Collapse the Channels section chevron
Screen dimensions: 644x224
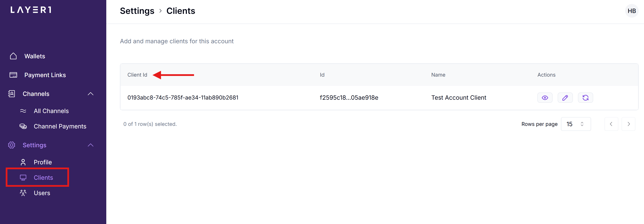(90, 94)
